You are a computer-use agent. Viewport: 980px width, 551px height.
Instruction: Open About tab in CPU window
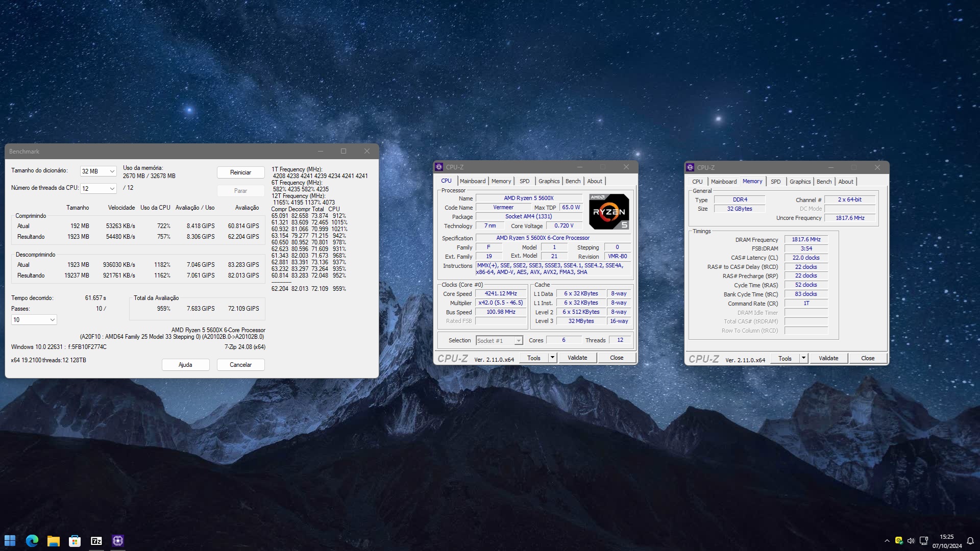tap(595, 181)
